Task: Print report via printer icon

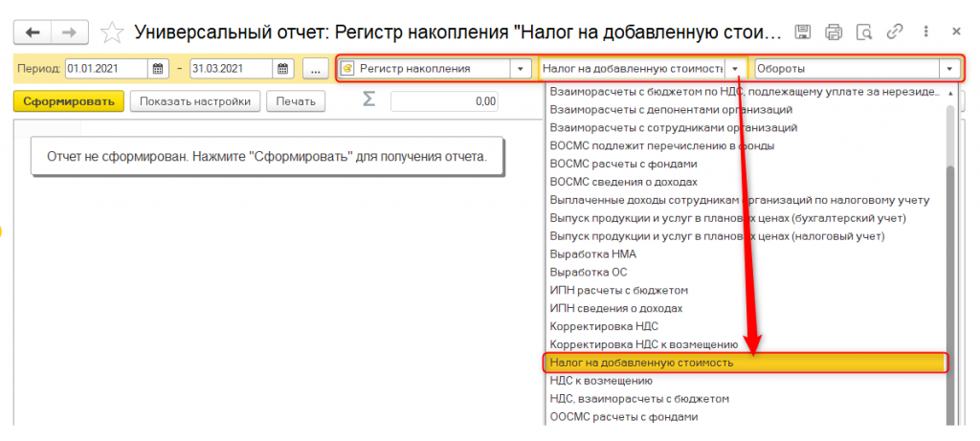Action: pyautogui.click(x=834, y=32)
